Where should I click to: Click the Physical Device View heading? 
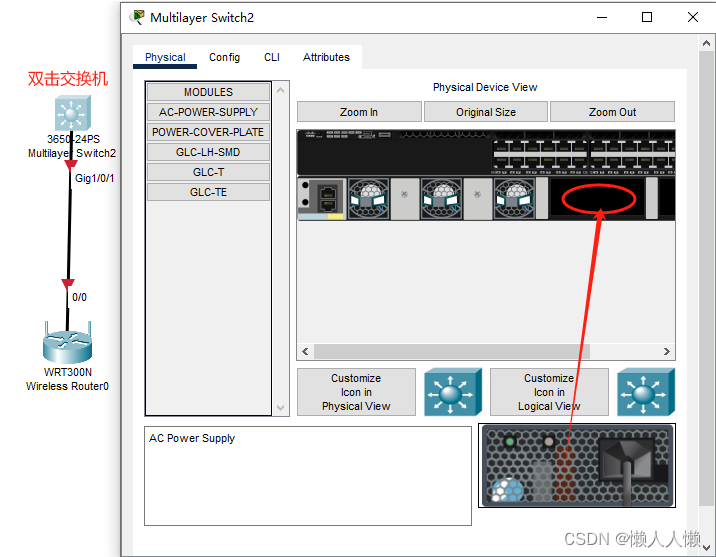coord(485,87)
